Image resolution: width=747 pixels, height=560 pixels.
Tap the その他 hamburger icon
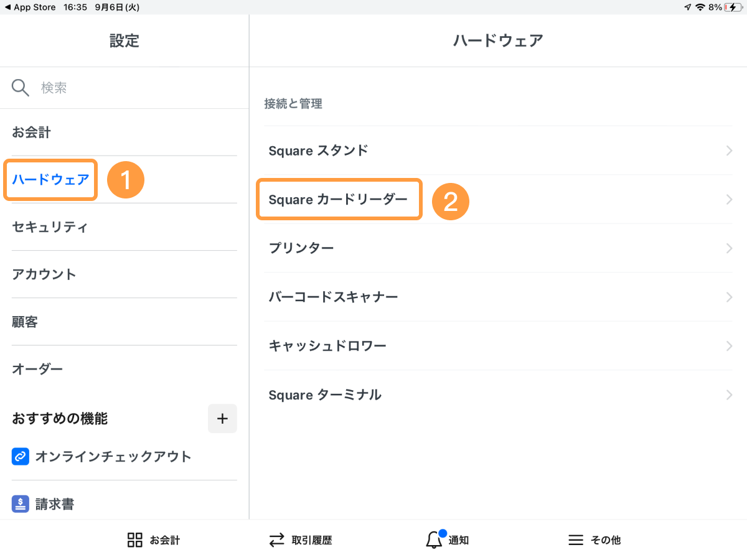[x=576, y=540]
